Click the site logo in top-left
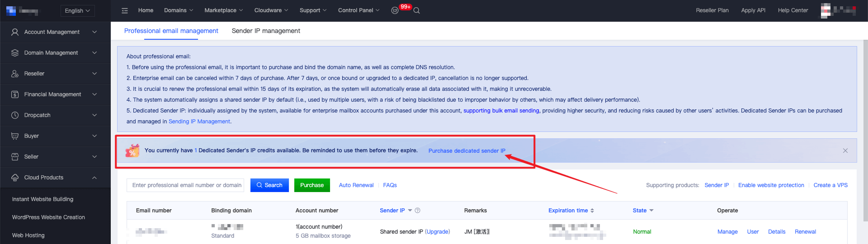The image size is (868, 244). click(x=22, y=11)
